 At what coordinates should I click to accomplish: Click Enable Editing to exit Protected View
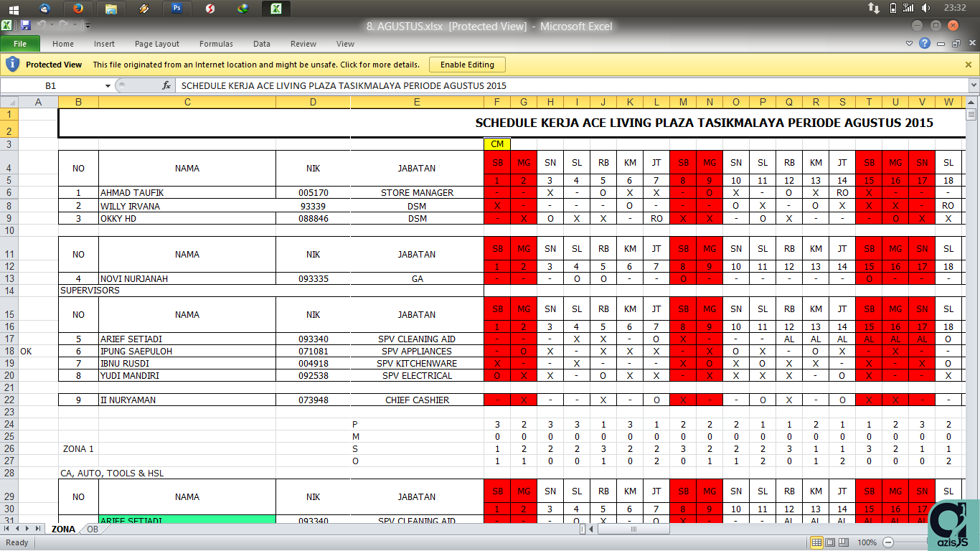click(x=467, y=64)
